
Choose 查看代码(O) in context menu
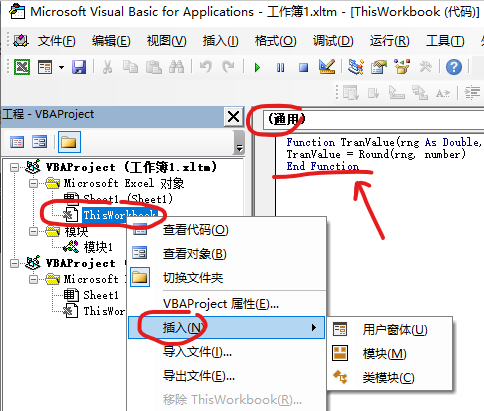[227, 230]
